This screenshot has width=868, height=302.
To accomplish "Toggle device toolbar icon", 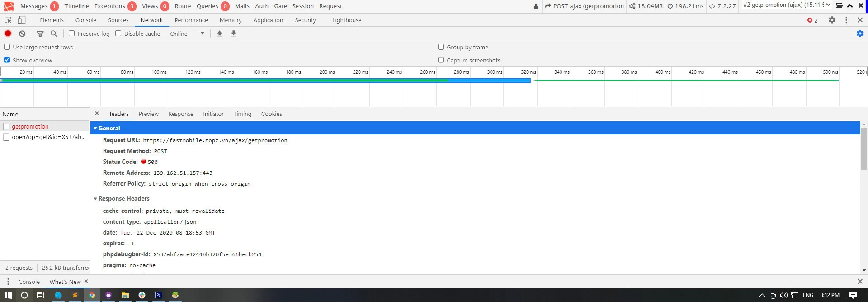I will (22, 20).
